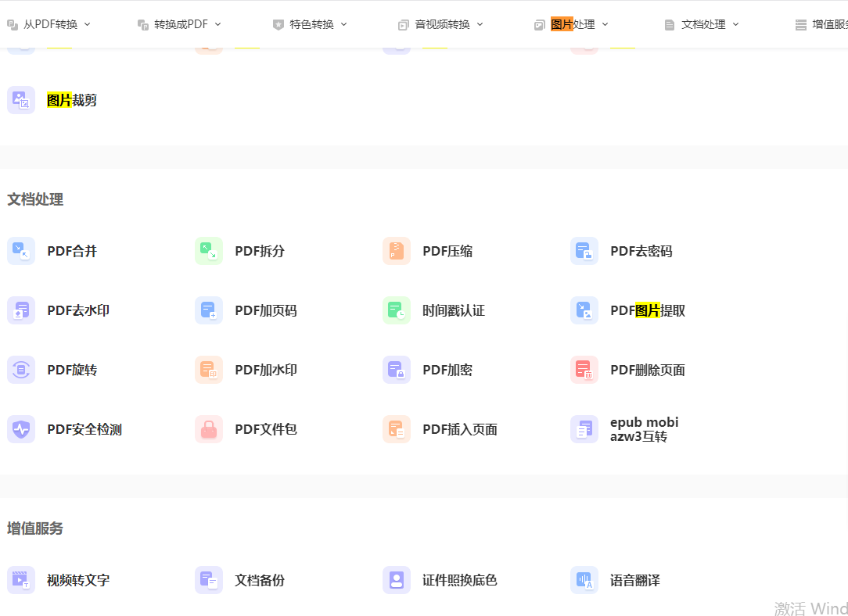Open the 视频转文字 service
The image size is (848, 616).
pyautogui.click(x=78, y=580)
